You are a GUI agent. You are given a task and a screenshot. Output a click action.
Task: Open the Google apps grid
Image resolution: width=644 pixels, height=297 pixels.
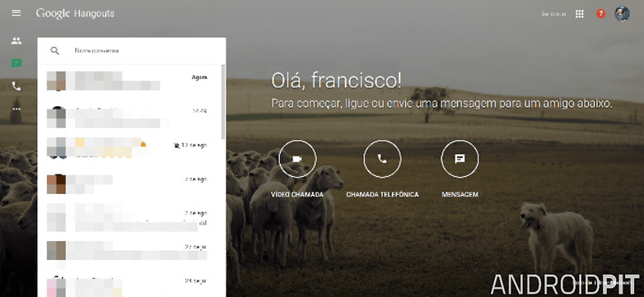click(580, 14)
